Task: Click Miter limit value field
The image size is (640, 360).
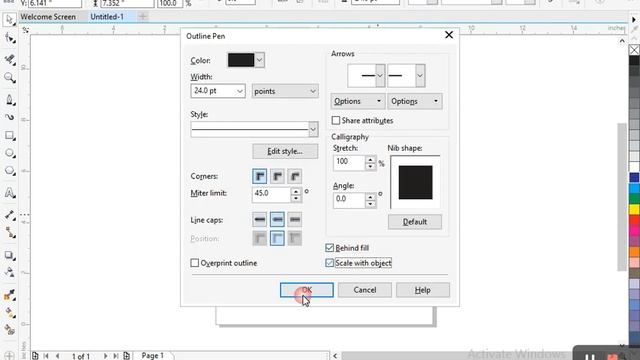Action: (x=271, y=194)
